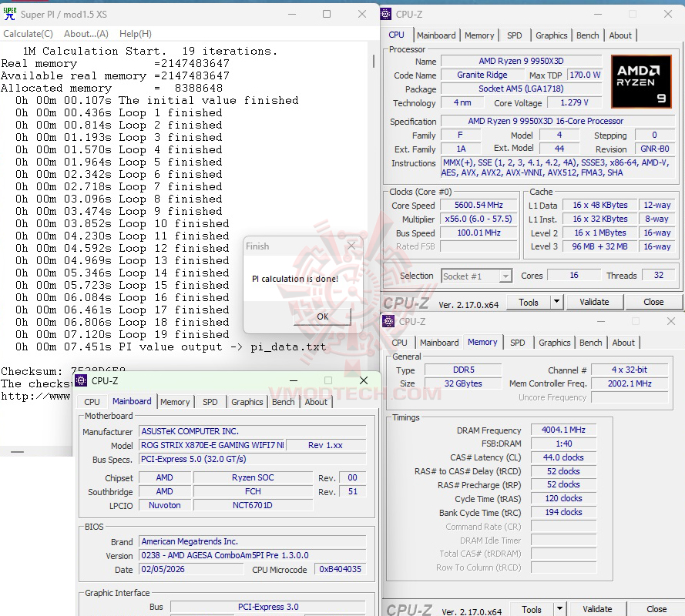Click Validate in Memory CPU-Z window
This screenshot has width=685, height=616.
[597, 609]
